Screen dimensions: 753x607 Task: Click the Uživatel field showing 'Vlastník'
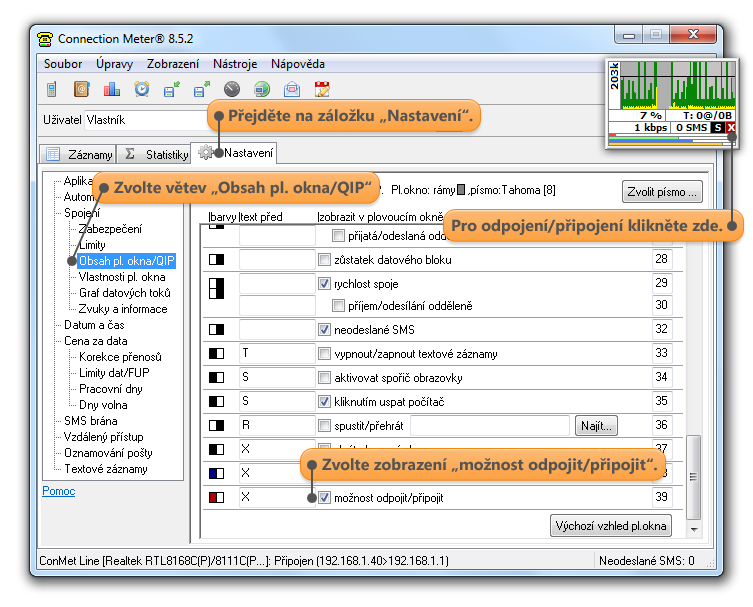(146, 120)
